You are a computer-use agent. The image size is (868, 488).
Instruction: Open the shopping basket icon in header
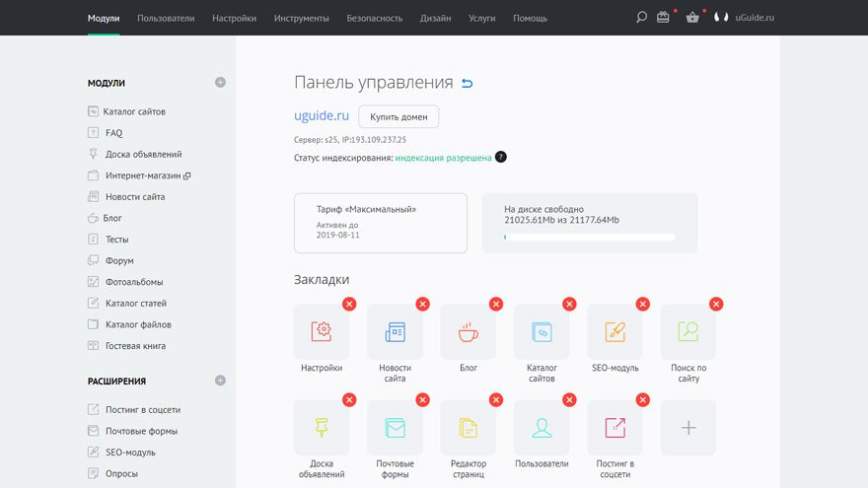(x=692, y=18)
